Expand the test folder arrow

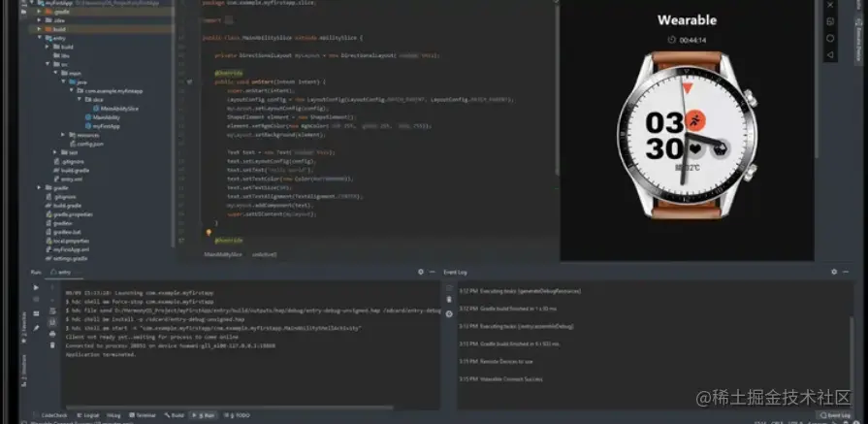click(55, 152)
